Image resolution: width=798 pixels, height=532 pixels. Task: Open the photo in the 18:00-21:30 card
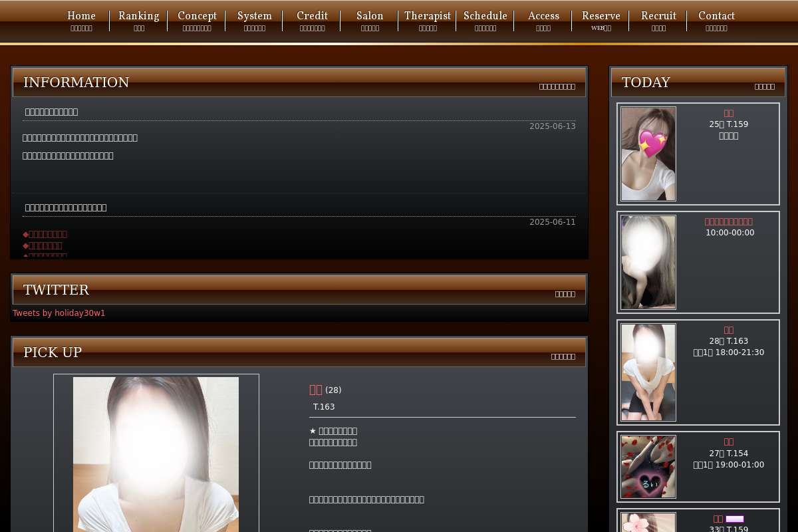(648, 372)
